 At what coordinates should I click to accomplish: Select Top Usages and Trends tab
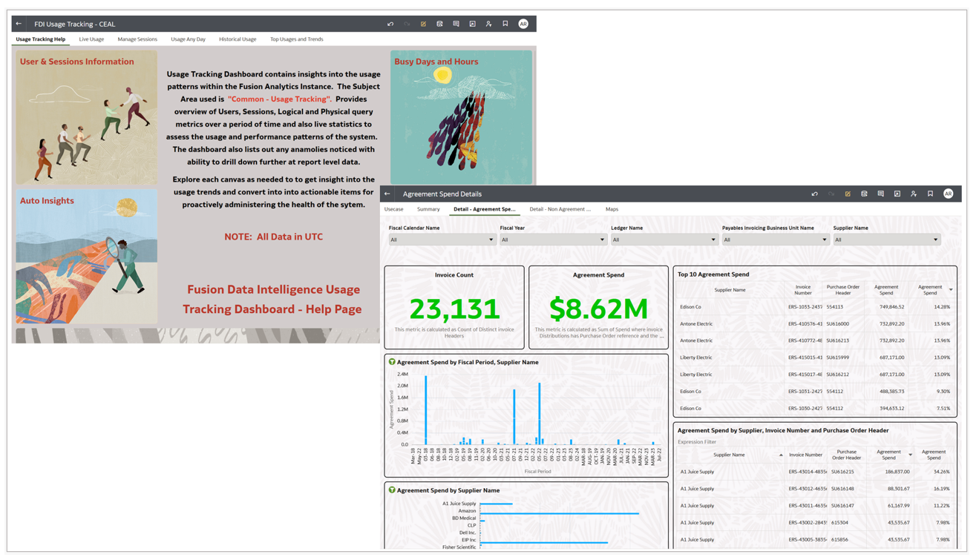297,39
